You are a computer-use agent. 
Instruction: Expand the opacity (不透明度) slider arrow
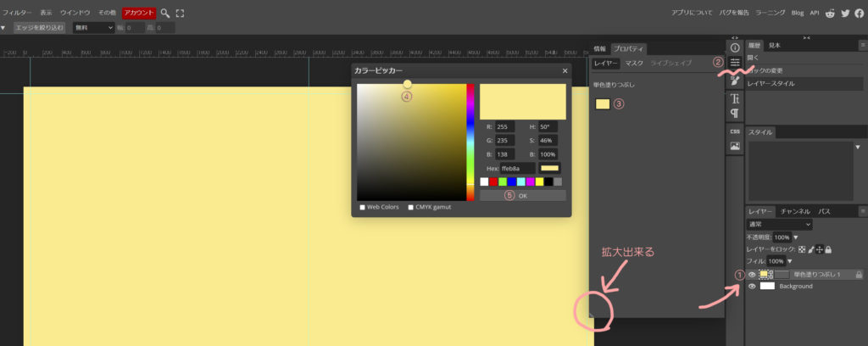[x=795, y=237]
